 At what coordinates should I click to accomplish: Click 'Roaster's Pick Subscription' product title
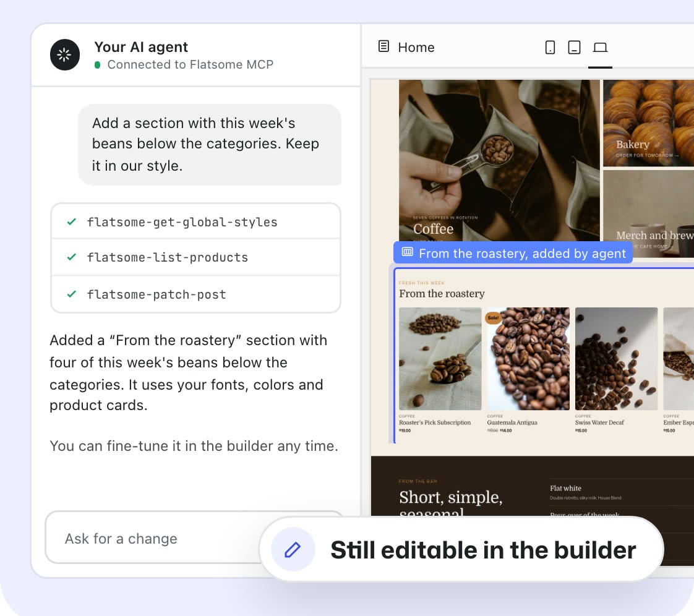coord(435,422)
